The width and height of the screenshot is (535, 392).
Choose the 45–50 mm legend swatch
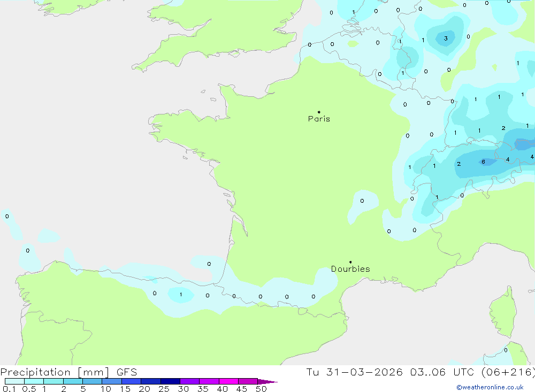click(248, 381)
